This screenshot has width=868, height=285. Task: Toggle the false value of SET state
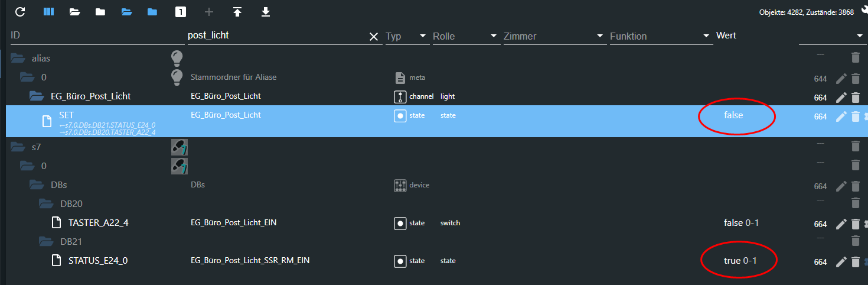click(733, 116)
